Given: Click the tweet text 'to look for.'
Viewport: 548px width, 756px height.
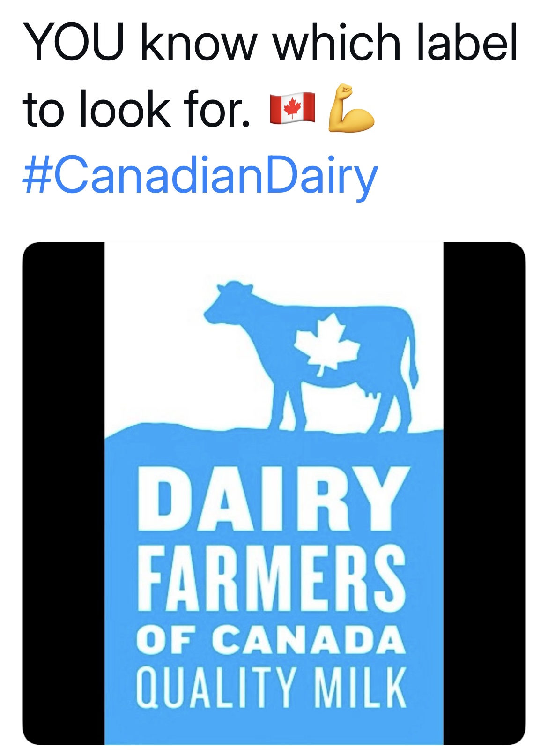Looking at the screenshot, I should [137, 109].
